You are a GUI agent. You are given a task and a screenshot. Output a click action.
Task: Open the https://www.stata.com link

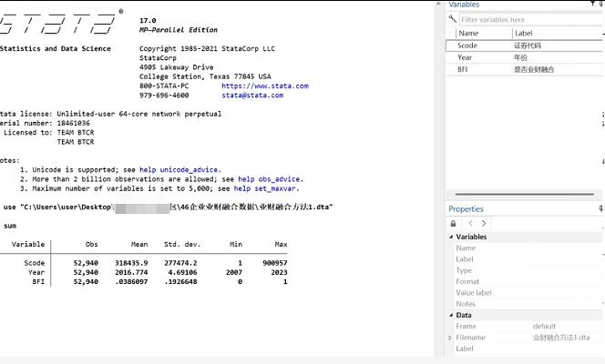265,86
